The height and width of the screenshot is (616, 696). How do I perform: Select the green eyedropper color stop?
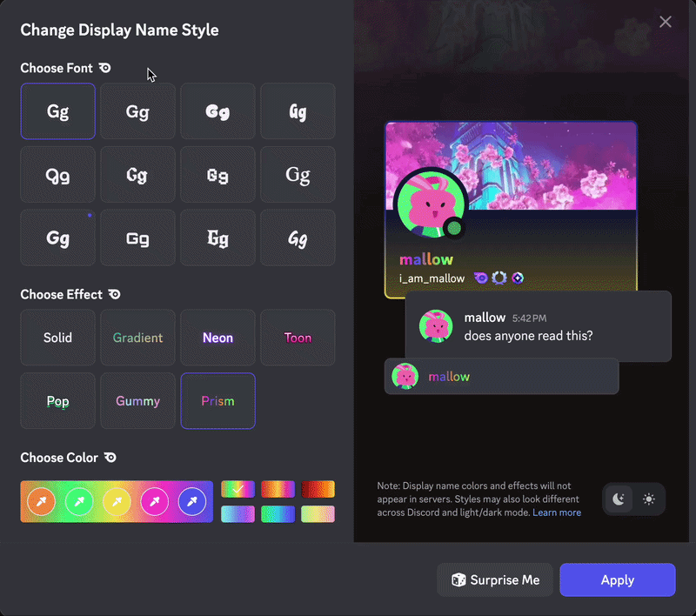79,501
